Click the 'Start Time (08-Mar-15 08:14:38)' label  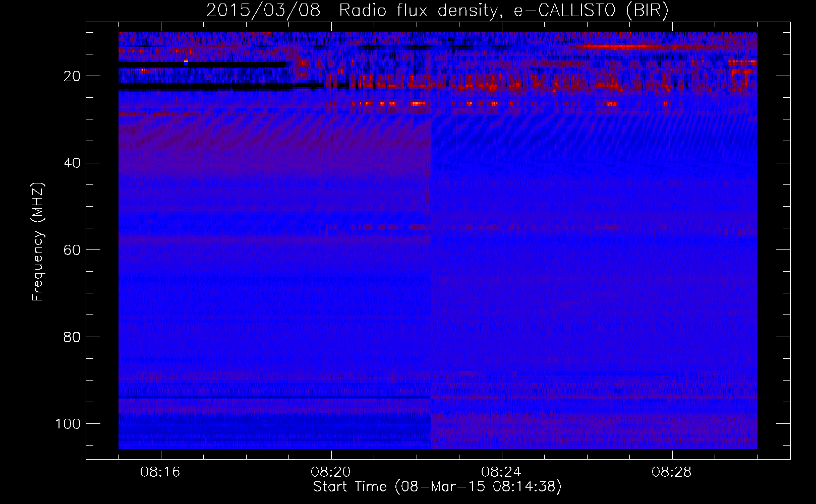[x=437, y=487]
